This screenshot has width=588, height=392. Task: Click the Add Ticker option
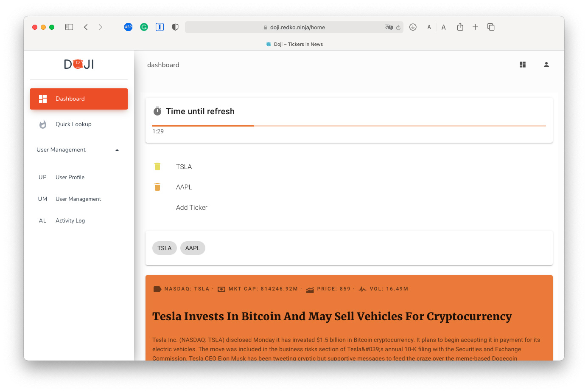pyautogui.click(x=192, y=208)
